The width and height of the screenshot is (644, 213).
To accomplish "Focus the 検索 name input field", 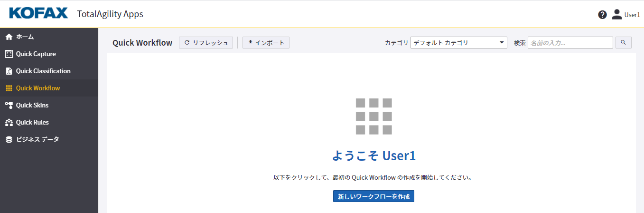I will [x=570, y=43].
